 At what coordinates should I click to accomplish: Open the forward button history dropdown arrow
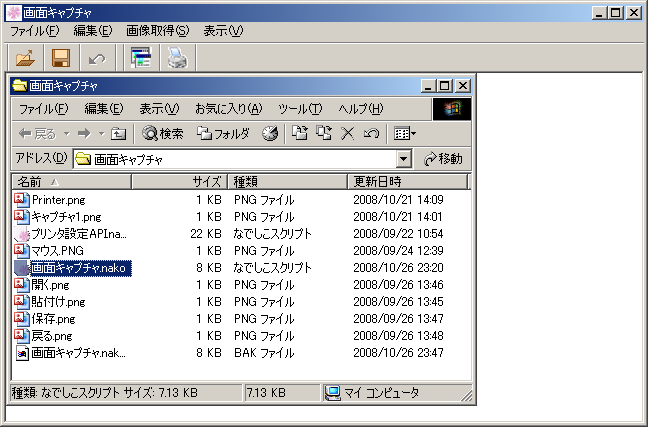101,134
